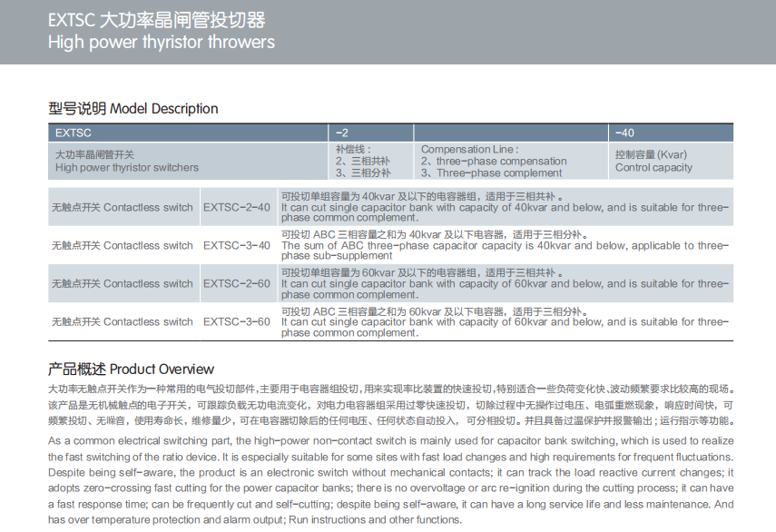776x532 pixels.
Task: Select the 型号说明 Model Description heading
Action: pos(133,109)
